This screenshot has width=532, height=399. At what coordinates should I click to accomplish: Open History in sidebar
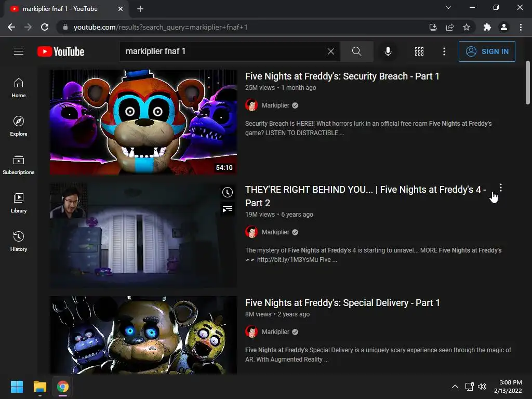pos(19,241)
